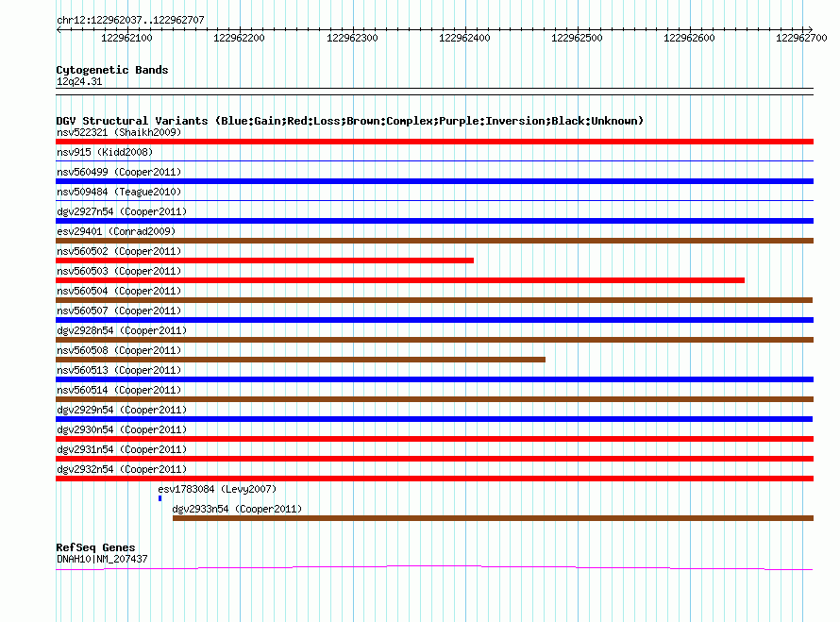This screenshot has width=840, height=622.
Task: Select the brown nsv560508 complex bar
Action: click(x=300, y=360)
